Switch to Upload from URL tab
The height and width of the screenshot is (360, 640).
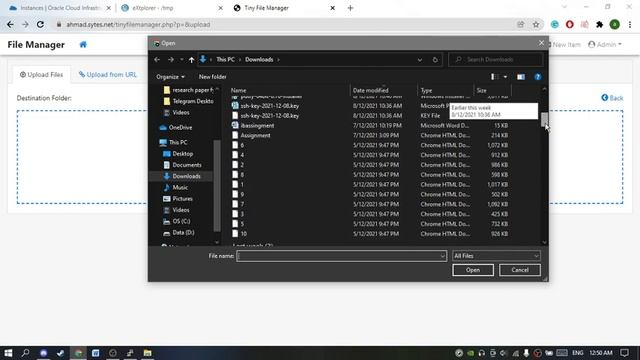(x=108, y=75)
